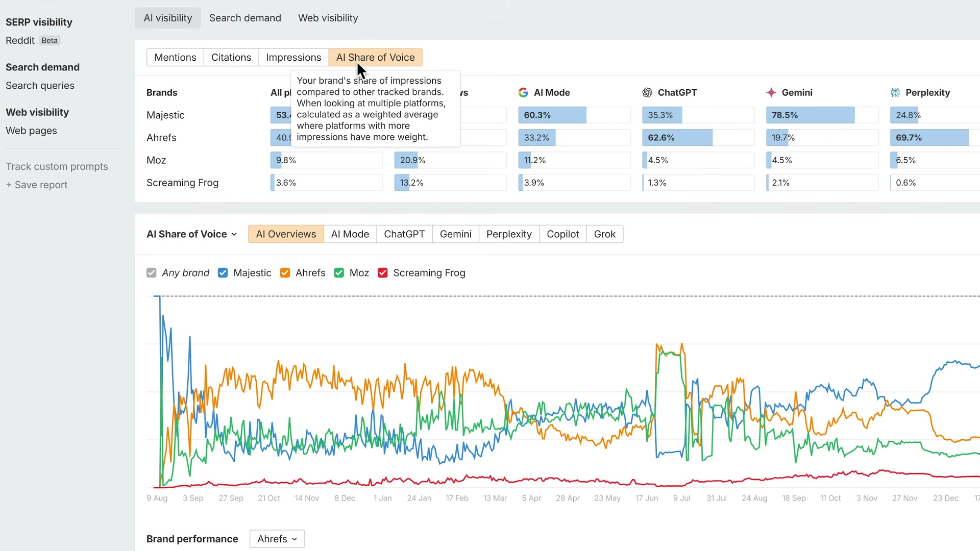Image resolution: width=980 pixels, height=551 pixels.
Task: Open Reddit in the sidebar
Action: (20, 40)
